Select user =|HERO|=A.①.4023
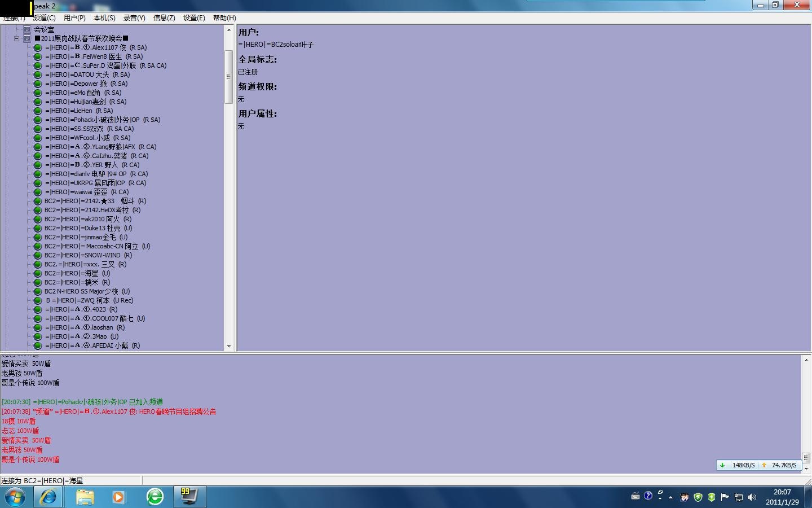 point(81,309)
